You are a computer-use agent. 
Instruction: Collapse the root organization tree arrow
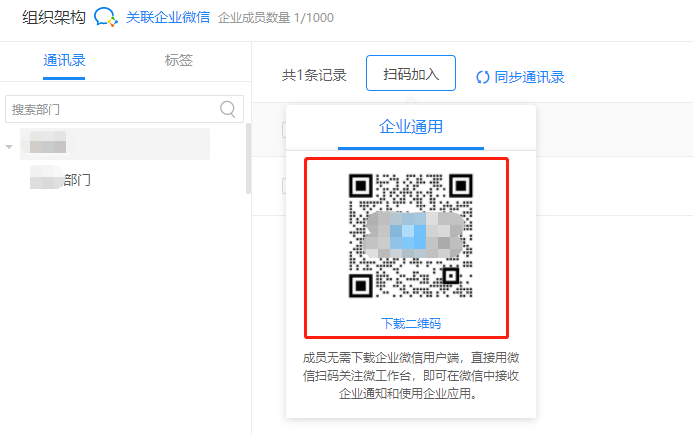click(x=9, y=147)
